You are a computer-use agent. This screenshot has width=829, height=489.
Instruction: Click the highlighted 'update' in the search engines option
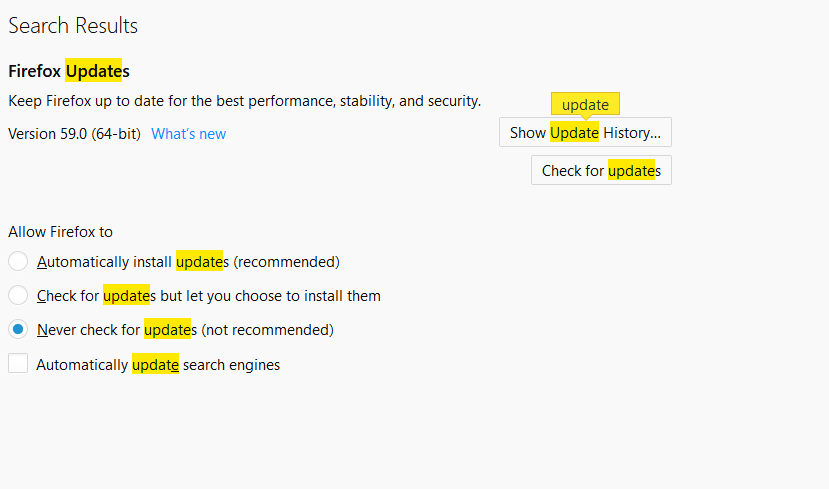coord(155,365)
